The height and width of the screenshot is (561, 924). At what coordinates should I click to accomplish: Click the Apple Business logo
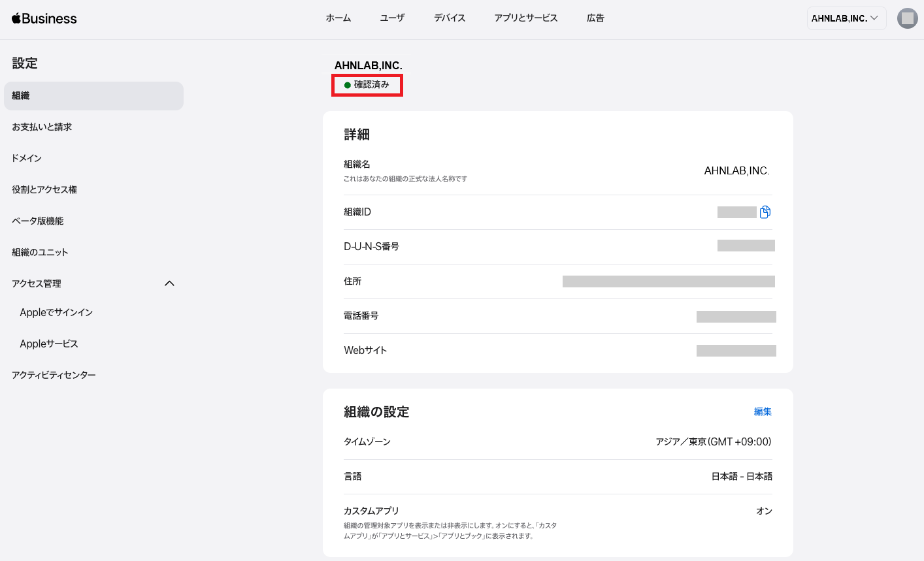click(44, 18)
